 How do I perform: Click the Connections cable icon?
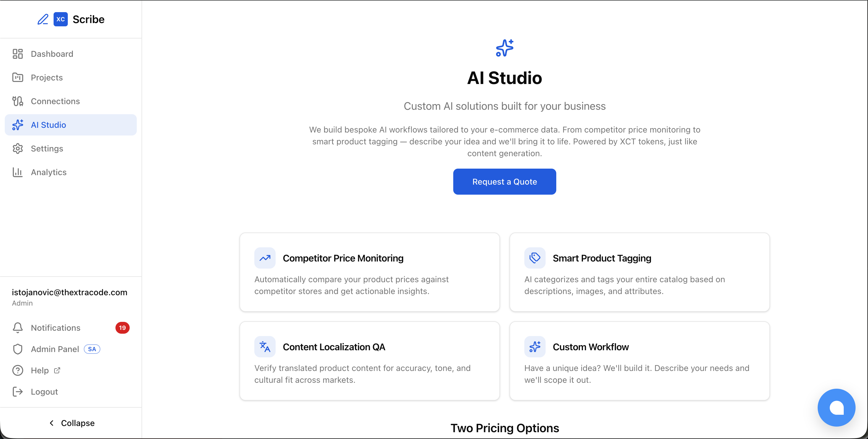[x=17, y=101]
